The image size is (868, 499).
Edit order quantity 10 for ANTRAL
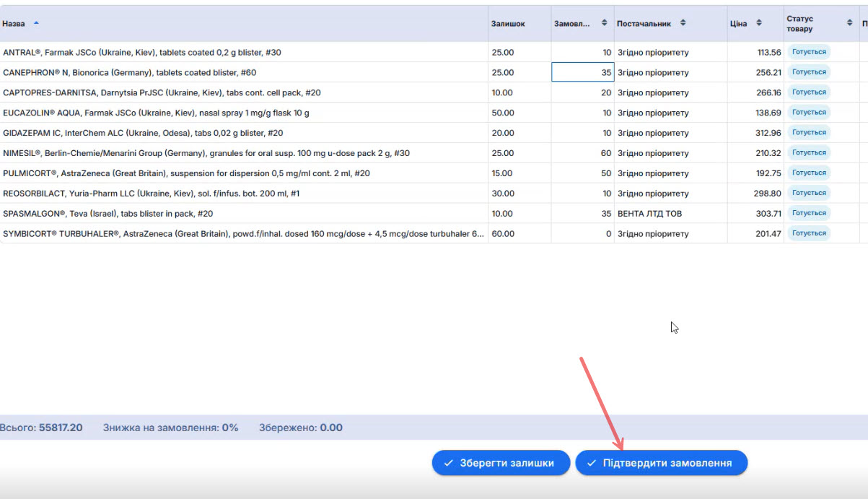(582, 52)
